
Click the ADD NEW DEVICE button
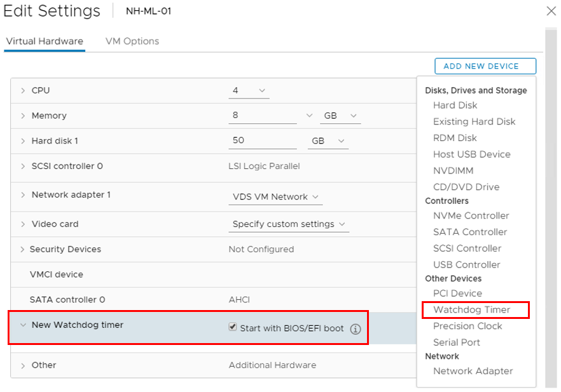point(485,66)
